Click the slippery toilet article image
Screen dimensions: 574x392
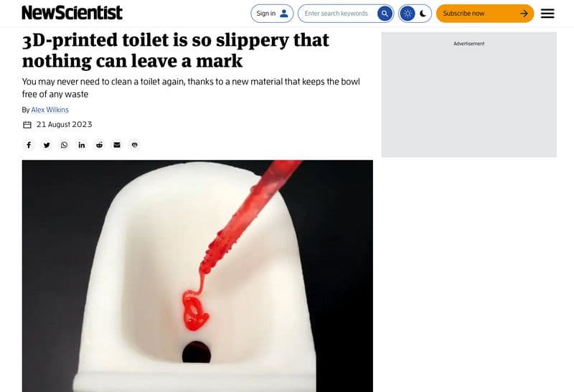point(197,276)
